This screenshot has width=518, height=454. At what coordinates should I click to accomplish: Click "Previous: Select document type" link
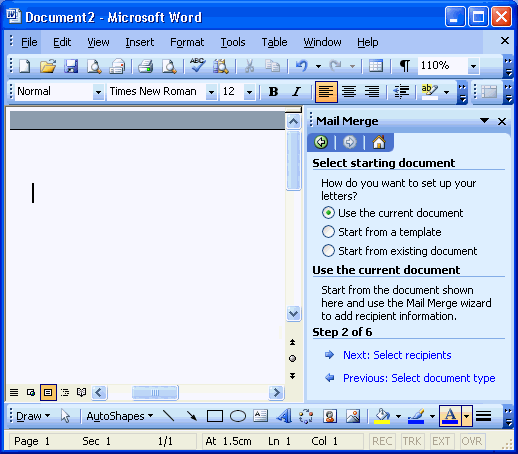(x=419, y=378)
